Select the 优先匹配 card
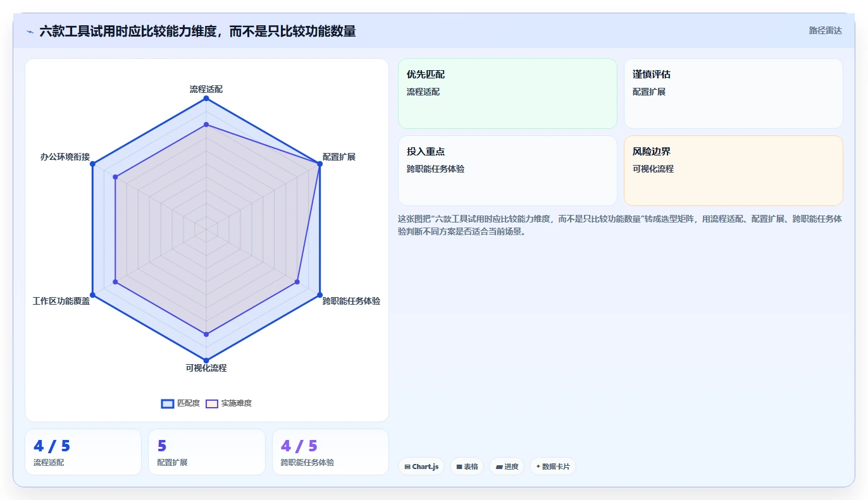868x500 pixels. [x=507, y=94]
